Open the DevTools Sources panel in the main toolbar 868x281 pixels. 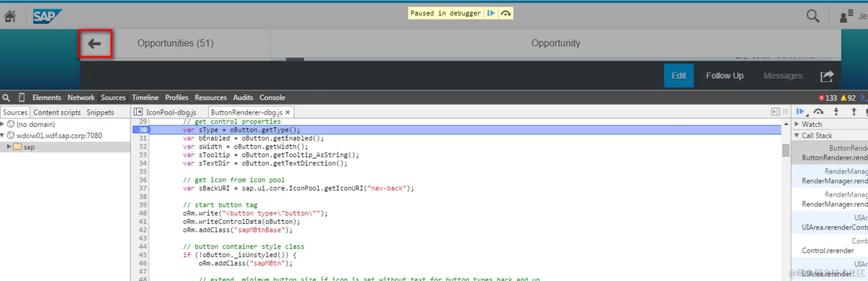tap(113, 98)
